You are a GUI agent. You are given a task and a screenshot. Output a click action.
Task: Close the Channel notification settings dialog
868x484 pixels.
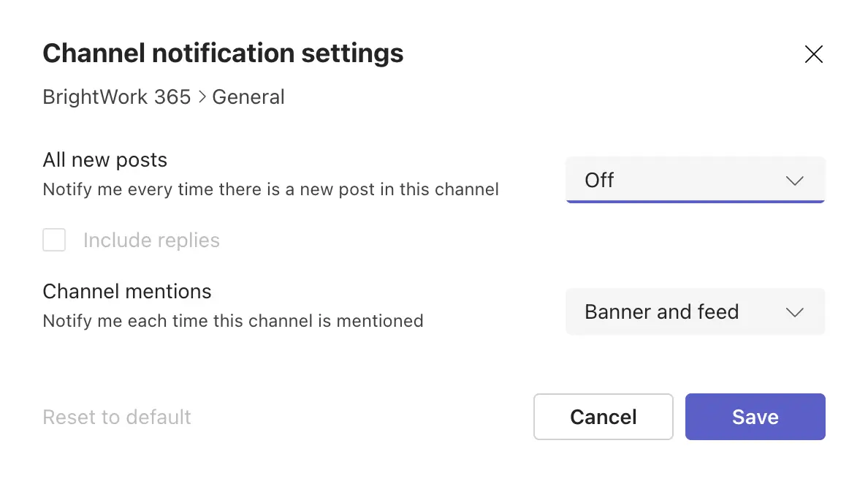click(813, 54)
